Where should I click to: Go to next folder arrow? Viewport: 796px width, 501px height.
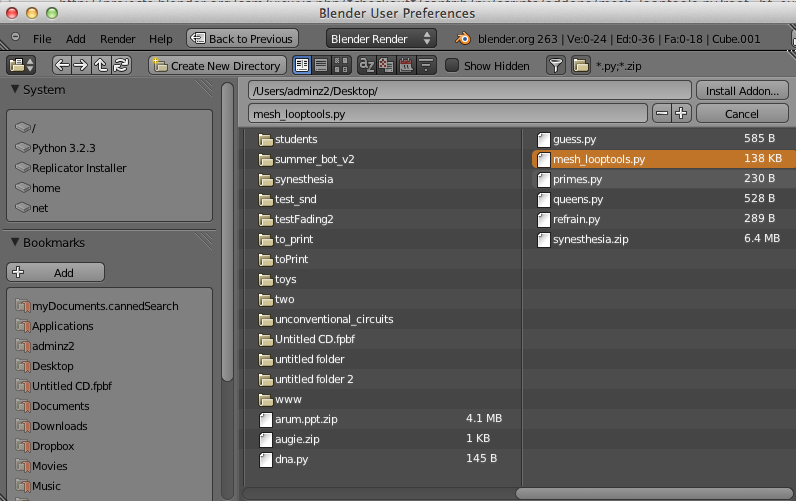pyautogui.click(x=81, y=65)
